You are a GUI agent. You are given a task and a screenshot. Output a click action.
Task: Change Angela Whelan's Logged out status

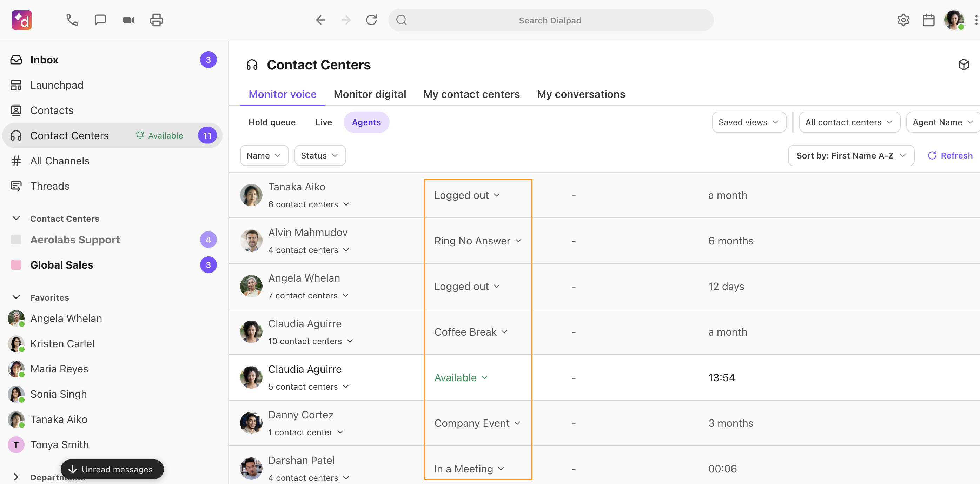point(467,286)
